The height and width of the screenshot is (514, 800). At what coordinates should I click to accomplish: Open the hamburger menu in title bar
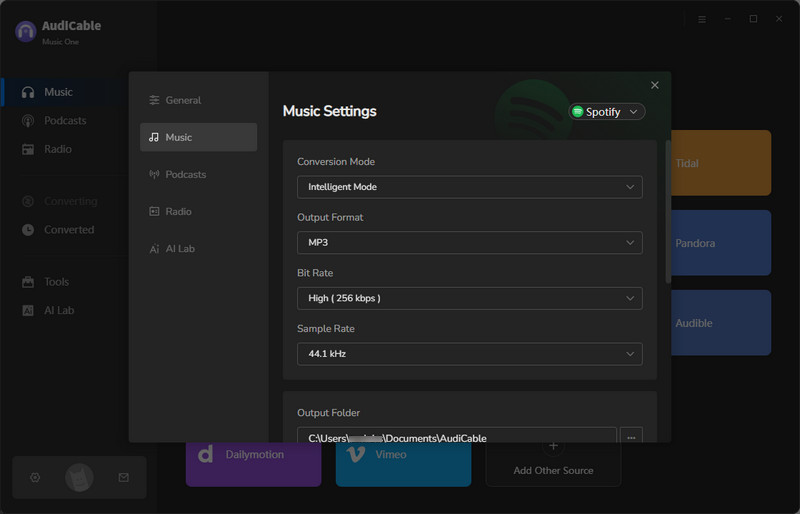click(x=702, y=19)
